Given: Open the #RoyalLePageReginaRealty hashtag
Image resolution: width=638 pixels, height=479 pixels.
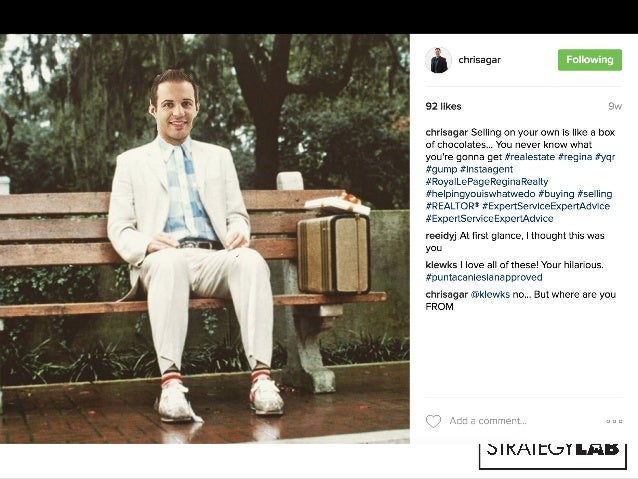Looking at the screenshot, I should (487, 182).
